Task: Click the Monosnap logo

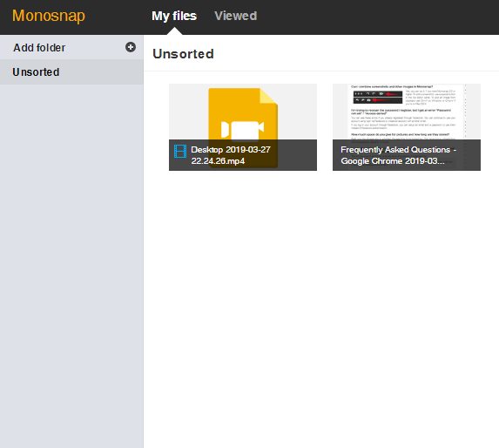Action: point(49,16)
